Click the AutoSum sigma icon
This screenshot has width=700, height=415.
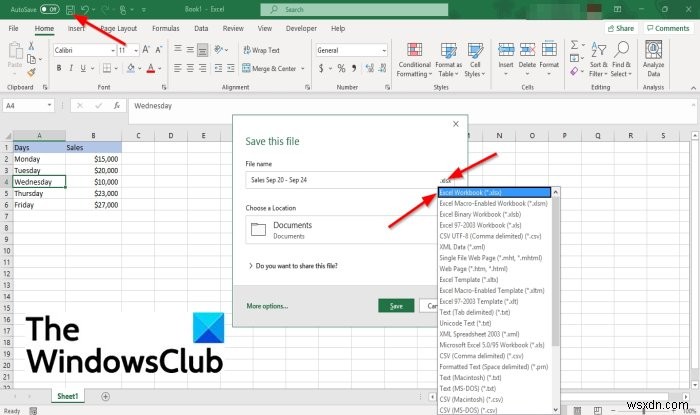tap(575, 45)
